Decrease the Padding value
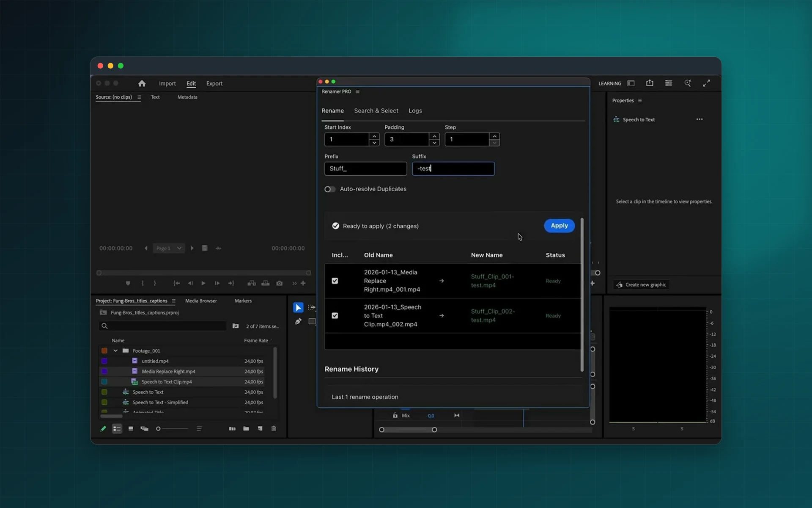 coord(434,143)
